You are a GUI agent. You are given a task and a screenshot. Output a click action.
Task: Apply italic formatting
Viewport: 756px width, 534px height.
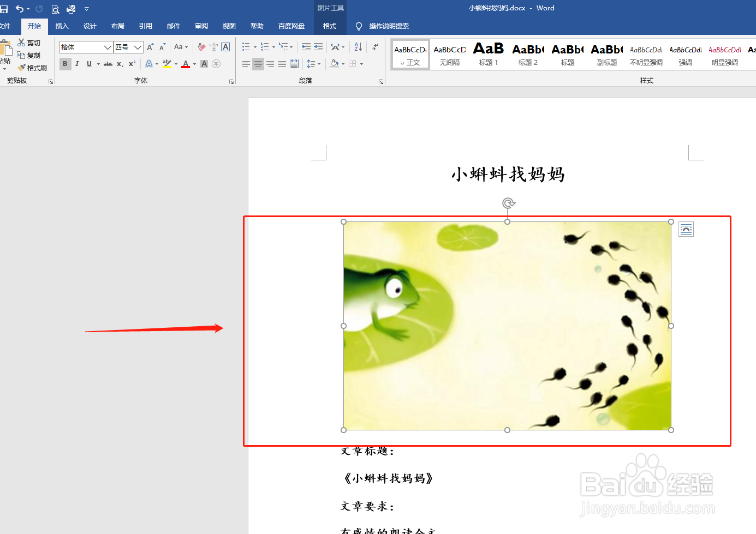point(77,64)
